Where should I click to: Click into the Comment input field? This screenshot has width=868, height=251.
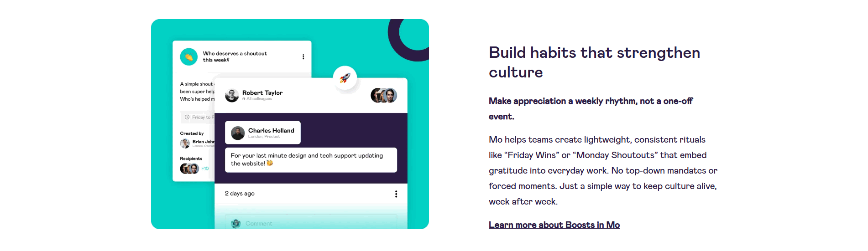[x=311, y=222]
